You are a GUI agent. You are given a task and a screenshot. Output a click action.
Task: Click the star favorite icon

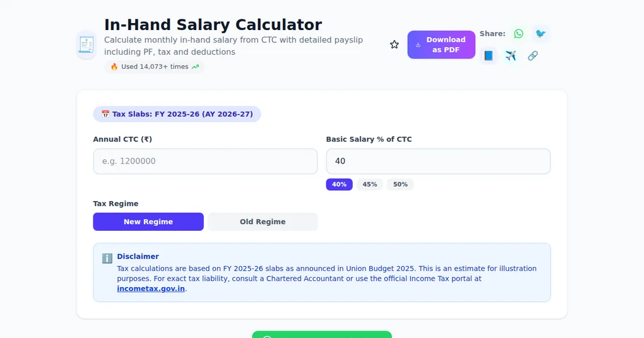tap(394, 45)
